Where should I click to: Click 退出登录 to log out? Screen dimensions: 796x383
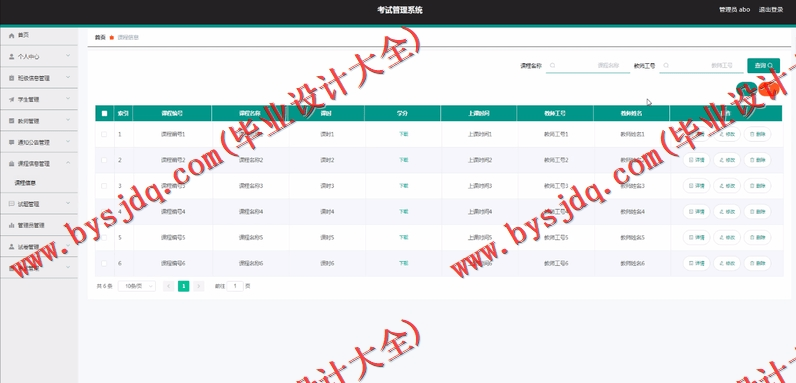(x=771, y=10)
